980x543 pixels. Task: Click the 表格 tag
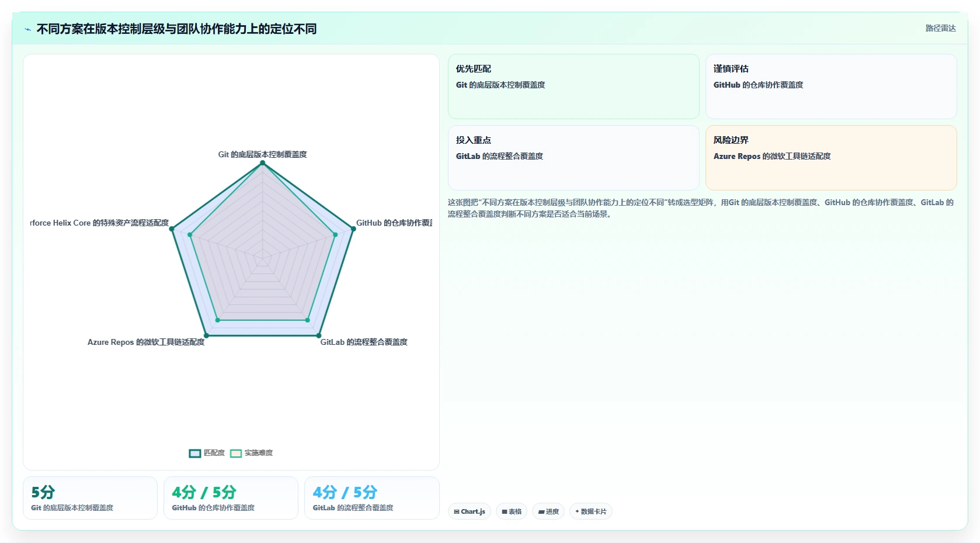pos(512,511)
